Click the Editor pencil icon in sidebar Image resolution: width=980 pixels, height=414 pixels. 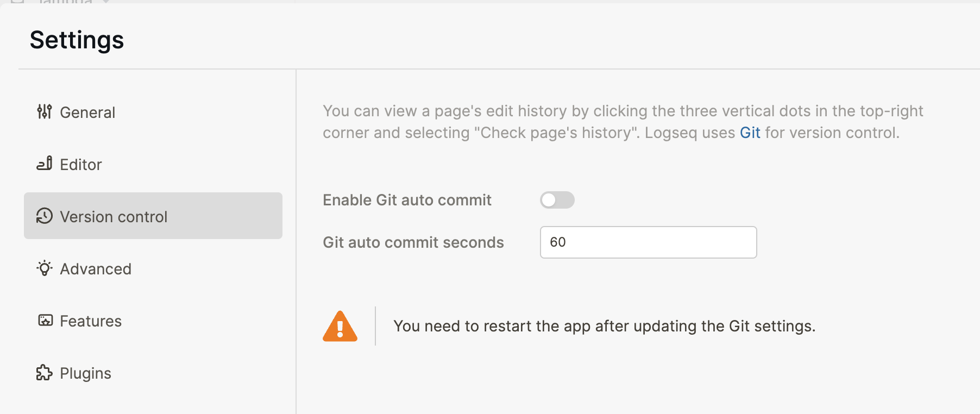(45, 164)
